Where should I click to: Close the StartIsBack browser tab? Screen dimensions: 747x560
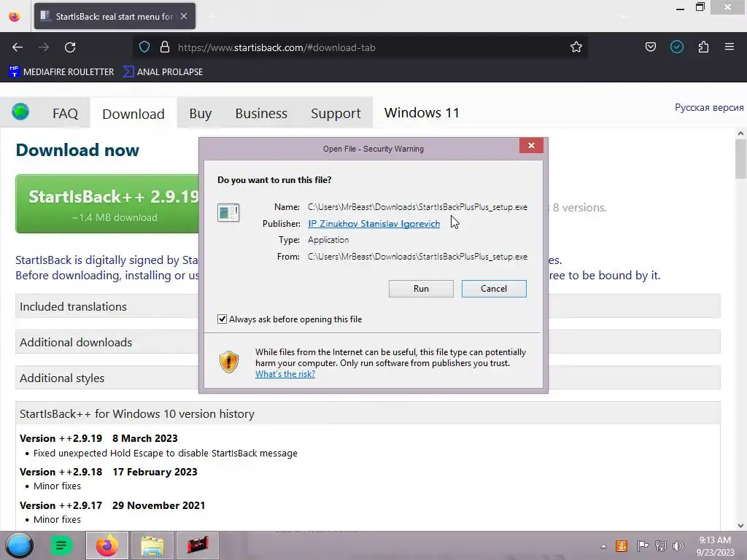[x=184, y=16]
